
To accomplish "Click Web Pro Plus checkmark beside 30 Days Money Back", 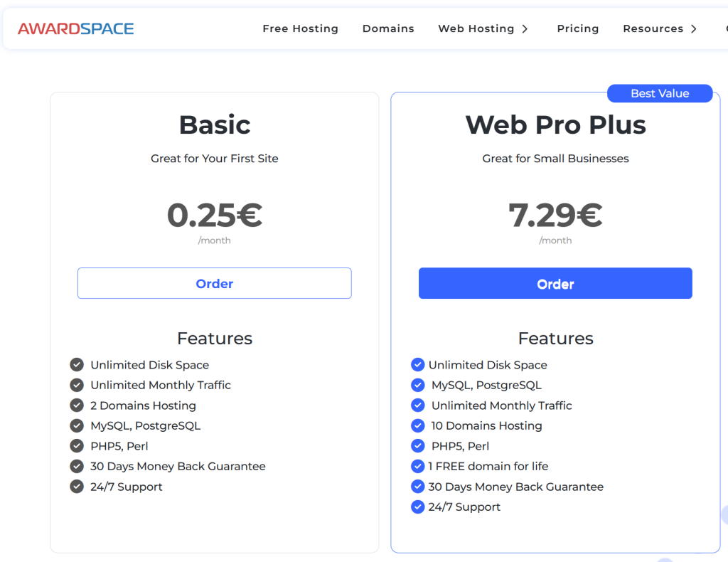I will point(418,487).
